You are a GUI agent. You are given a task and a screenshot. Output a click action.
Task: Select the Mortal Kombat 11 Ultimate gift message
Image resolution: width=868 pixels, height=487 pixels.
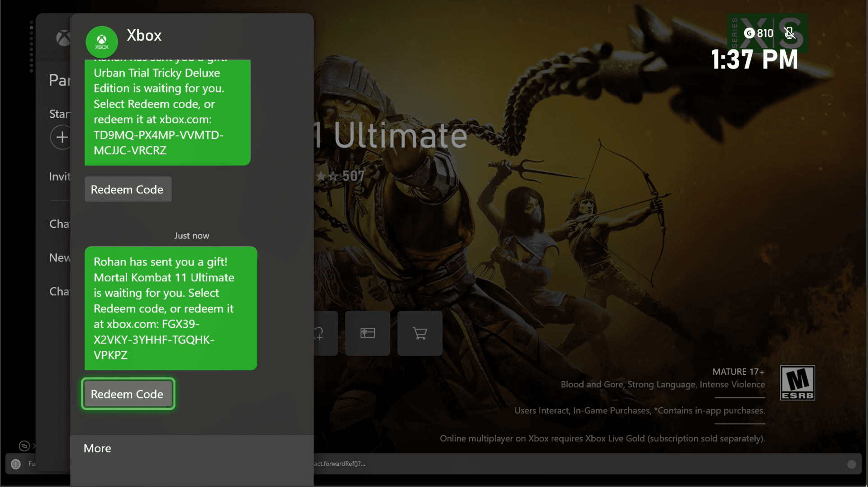tap(171, 308)
